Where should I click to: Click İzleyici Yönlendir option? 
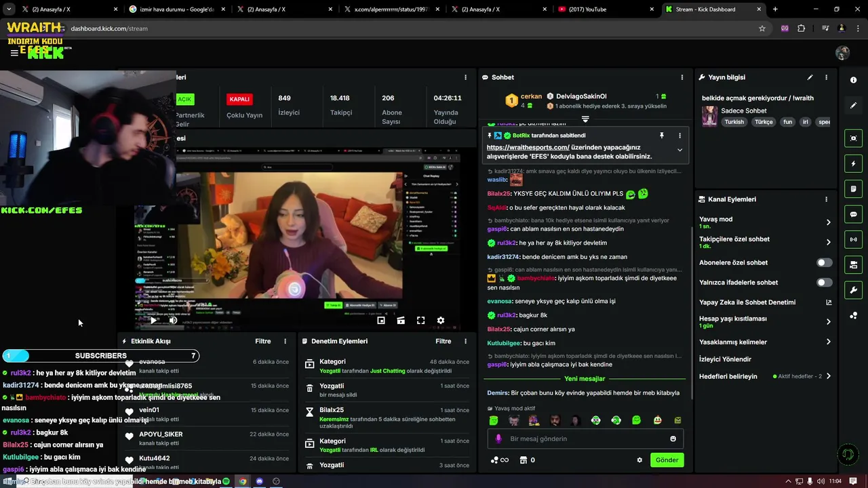726,359
